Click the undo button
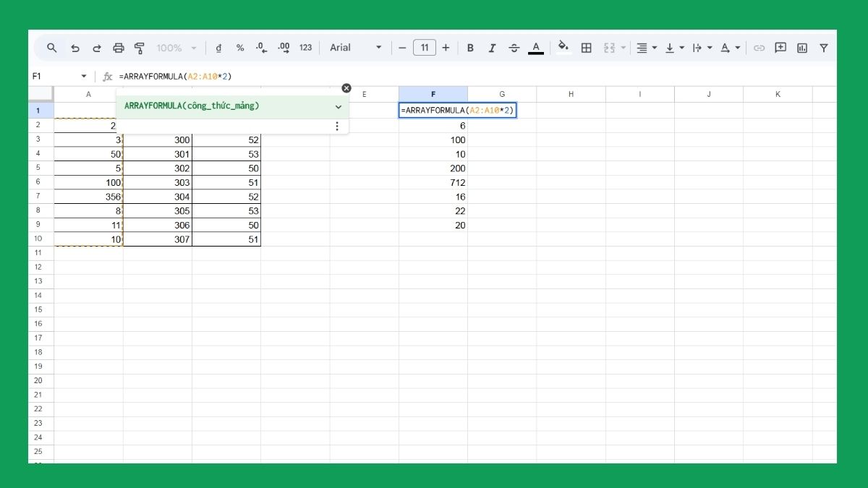868x488 pixels. click(x=75, y=48)
